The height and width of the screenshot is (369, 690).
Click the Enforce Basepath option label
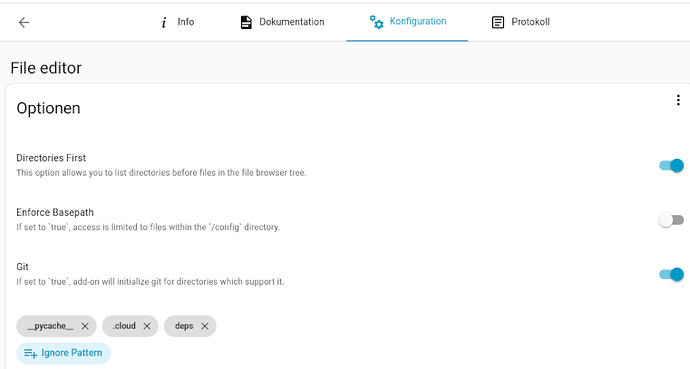click(x=55, y=212)
